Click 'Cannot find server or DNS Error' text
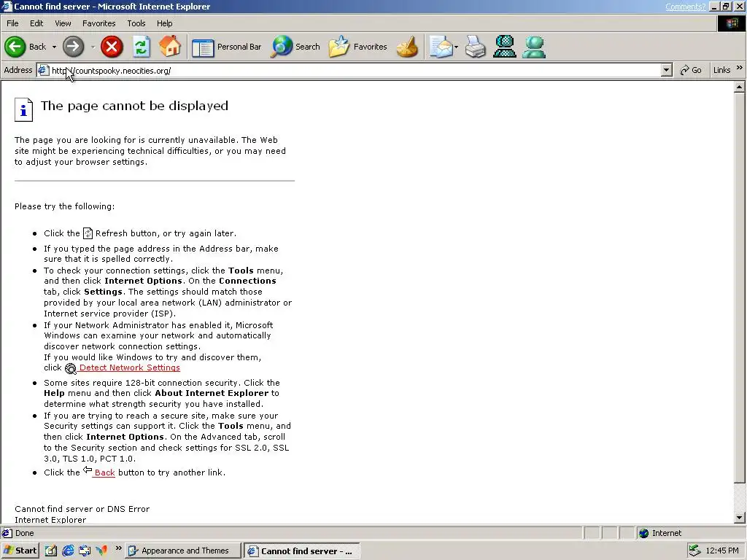Image resolution: width=747 pixels, height=560 pixels. 82,509
